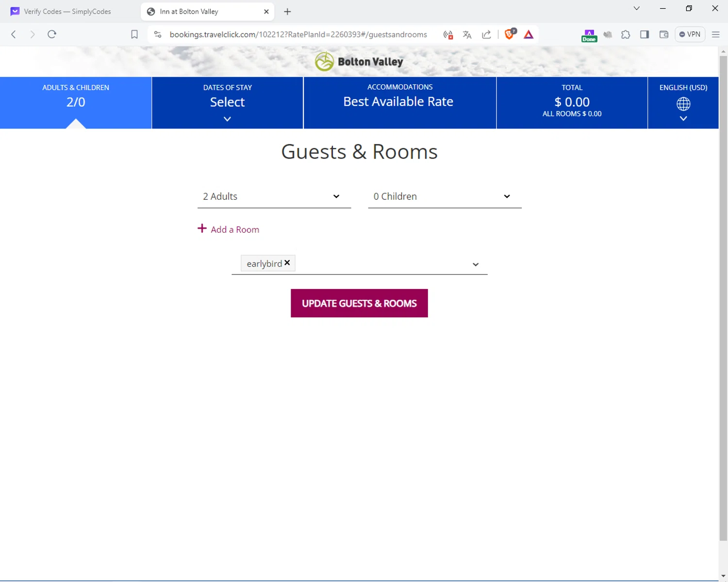Reload the current page
Viewport: 728px width, 582px height.
coord(52,34)
